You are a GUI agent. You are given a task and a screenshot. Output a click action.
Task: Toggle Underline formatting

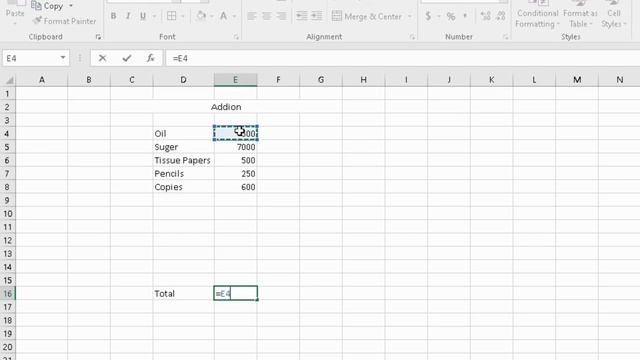coord(143,16)
